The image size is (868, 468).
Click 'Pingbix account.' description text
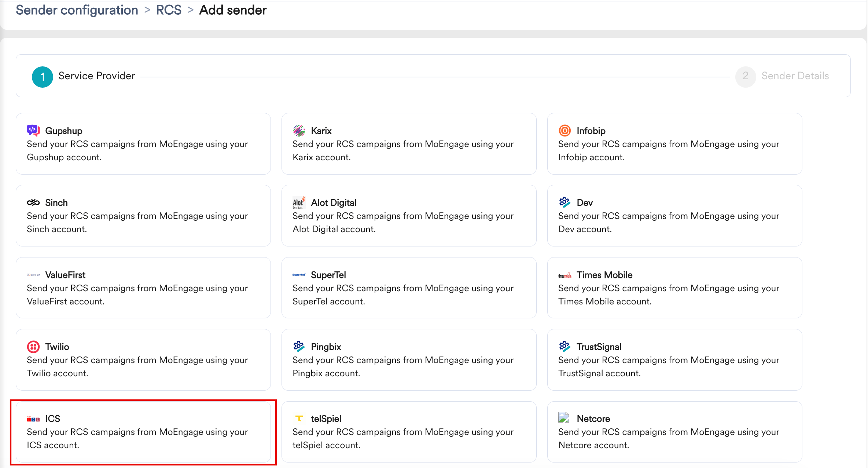(x=326, y=373)
